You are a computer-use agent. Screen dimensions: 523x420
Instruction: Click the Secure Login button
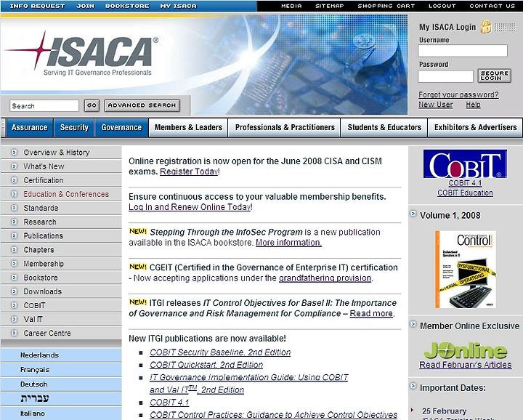coord(495,76)
